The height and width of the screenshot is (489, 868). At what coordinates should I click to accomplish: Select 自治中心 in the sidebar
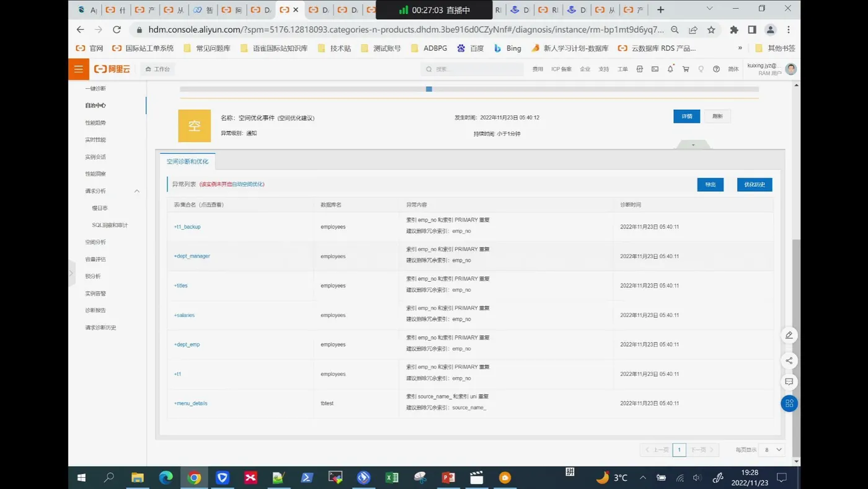click(95, 105)
